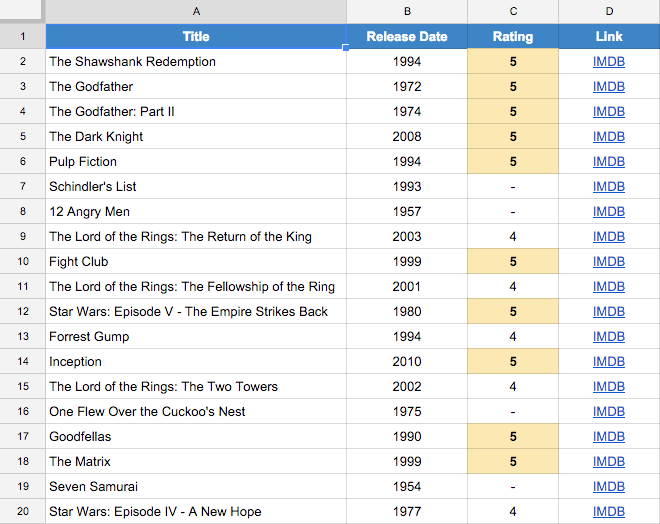Image resolution: width=660 pixels, height=524 pixels.
Task: Select row 7 header
Action: pos(22,187)
